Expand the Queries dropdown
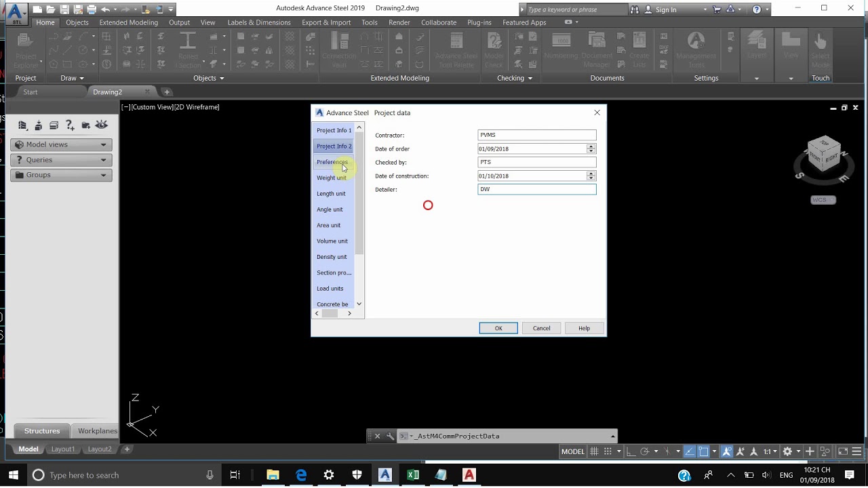Image resolution: width=868 pixels, height=488 pixels. (x=103, y=160)
